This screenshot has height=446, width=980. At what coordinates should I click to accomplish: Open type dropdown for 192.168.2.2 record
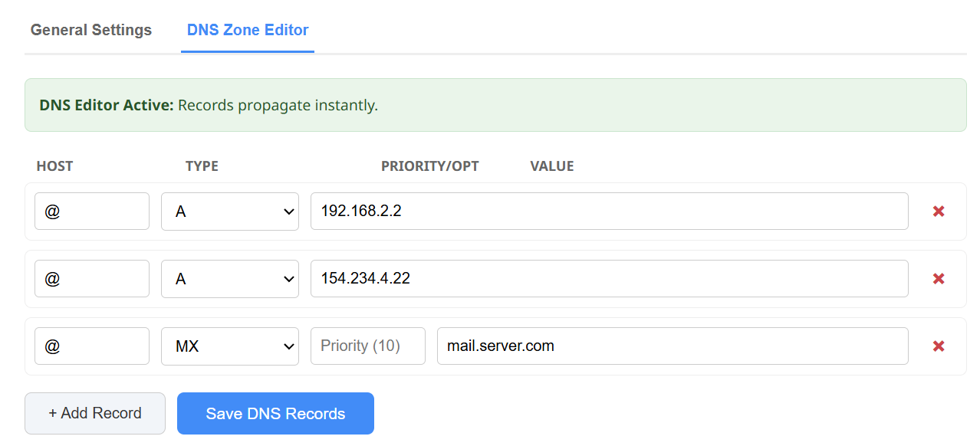coord(229,212)
